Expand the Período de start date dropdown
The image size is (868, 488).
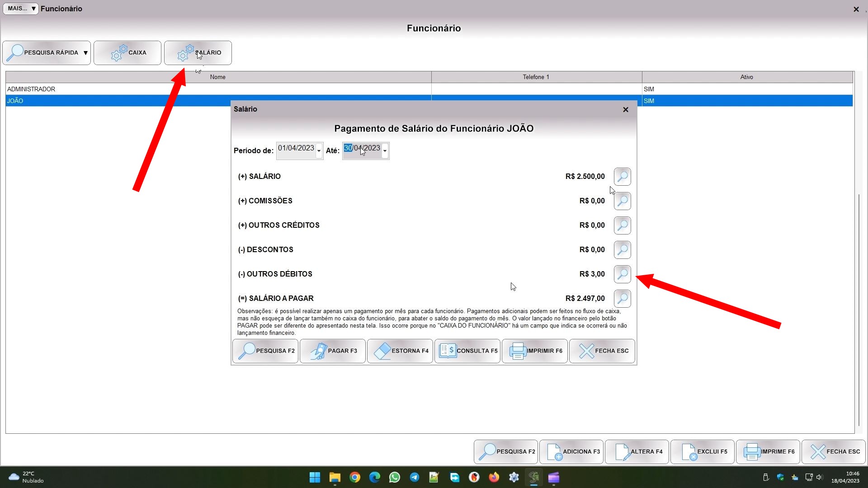319,151
